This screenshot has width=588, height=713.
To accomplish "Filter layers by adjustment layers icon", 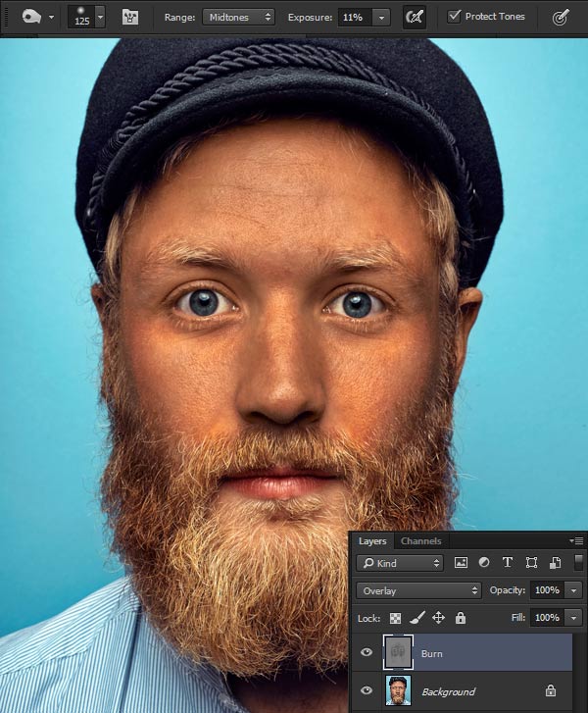I will [x=484, y=563].
